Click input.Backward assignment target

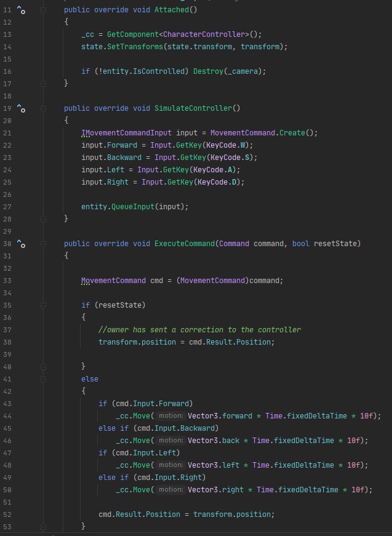point(111,158)
